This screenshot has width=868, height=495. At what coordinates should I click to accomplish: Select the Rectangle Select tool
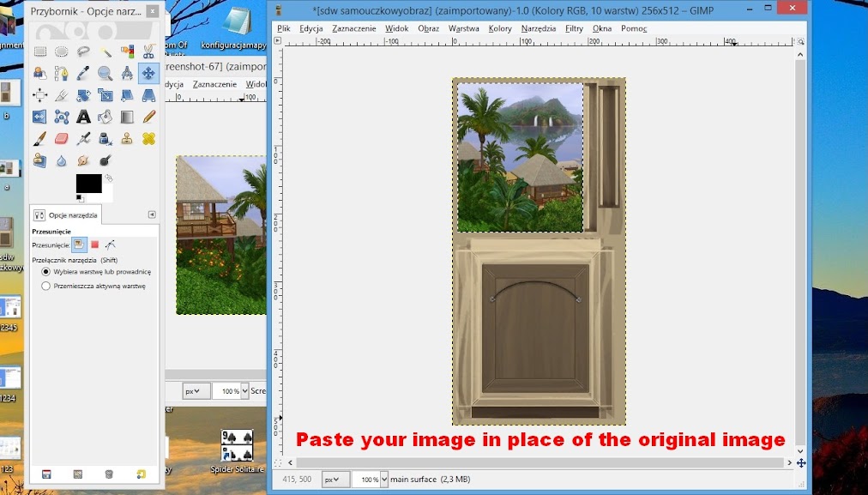click(39, 51)
